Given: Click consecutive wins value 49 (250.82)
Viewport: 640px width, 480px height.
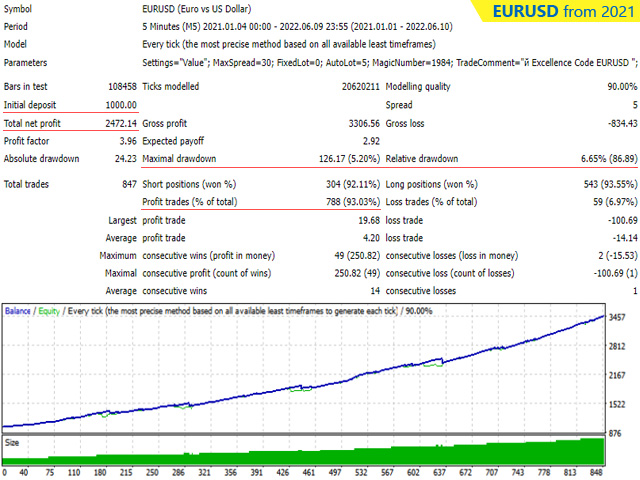Looking at the screenshot, I should 357,256.
